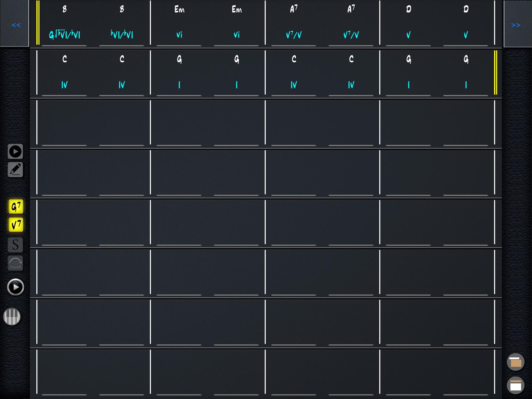Click the square play icon above the pencil
Screen dimensions: 532x399
coord(15,151)
